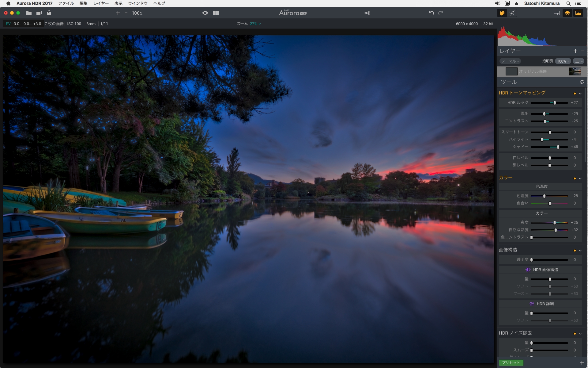
Task: Click the HDR ルック slider handle
Action: point(555,103)
